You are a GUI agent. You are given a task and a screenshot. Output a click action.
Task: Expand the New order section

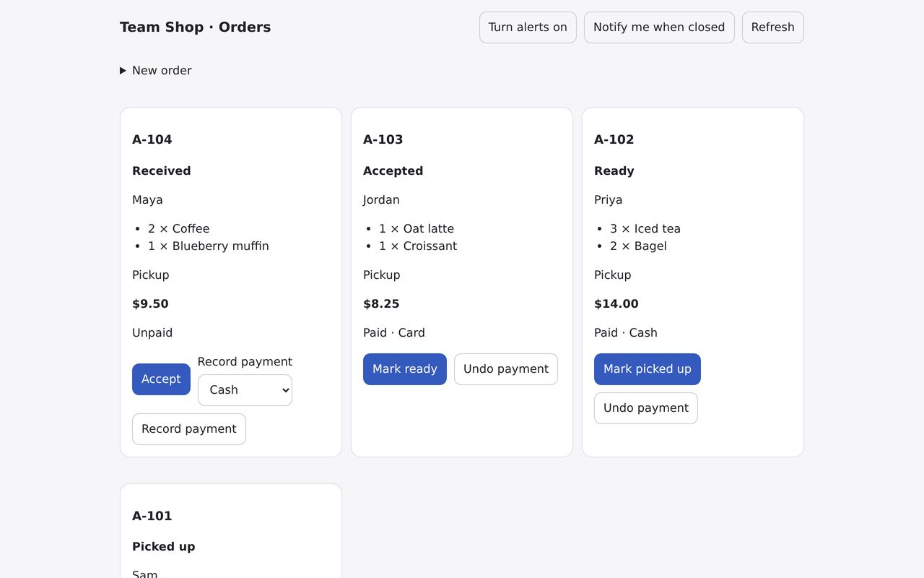point(156,71)
